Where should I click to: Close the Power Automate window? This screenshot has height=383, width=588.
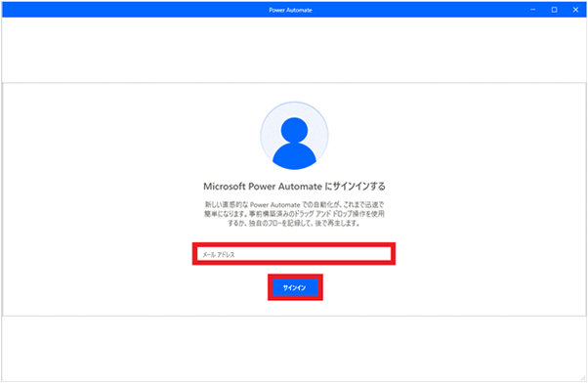coord(575,10)
